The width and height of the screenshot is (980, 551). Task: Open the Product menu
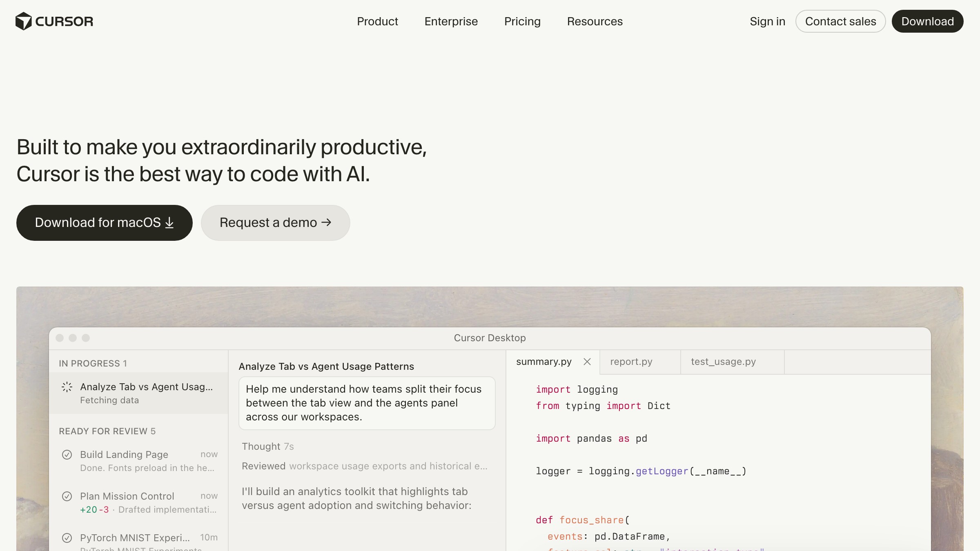[x=377, y=21]
